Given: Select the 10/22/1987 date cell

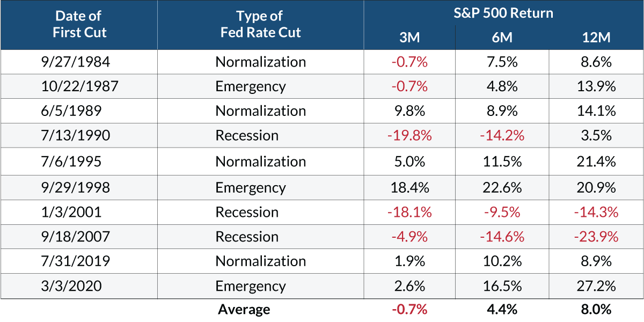Looking at the screenshot, I should click(79, 86).
